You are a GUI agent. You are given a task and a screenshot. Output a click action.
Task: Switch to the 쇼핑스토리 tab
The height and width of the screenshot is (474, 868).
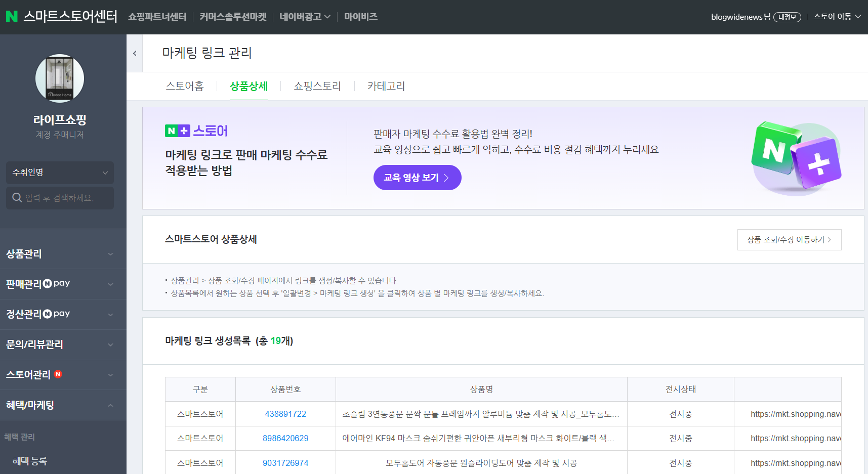(x=317, y=86)
